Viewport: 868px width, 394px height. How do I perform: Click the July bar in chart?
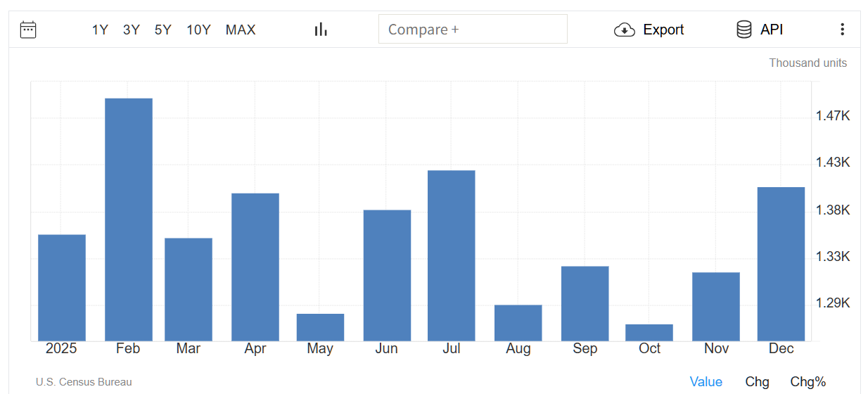[451, 255]
